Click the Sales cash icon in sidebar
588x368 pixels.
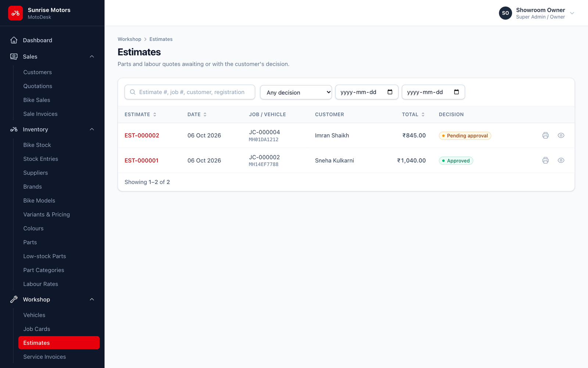[14, 56]
